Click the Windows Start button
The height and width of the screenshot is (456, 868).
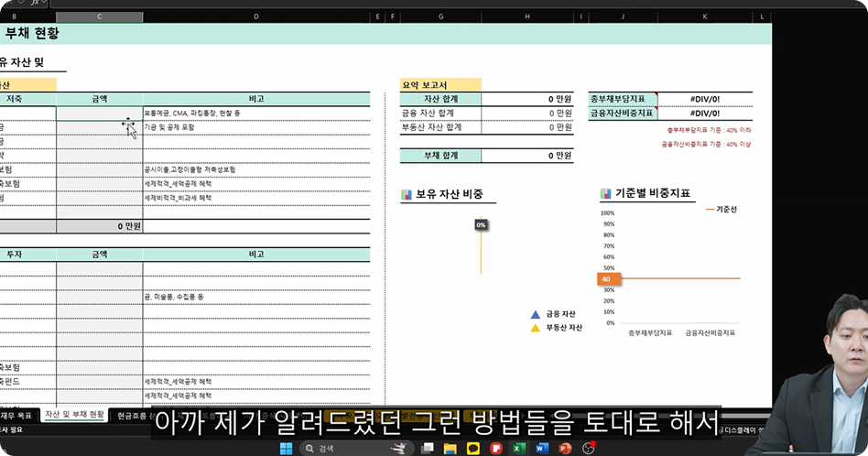pos(286,448)
